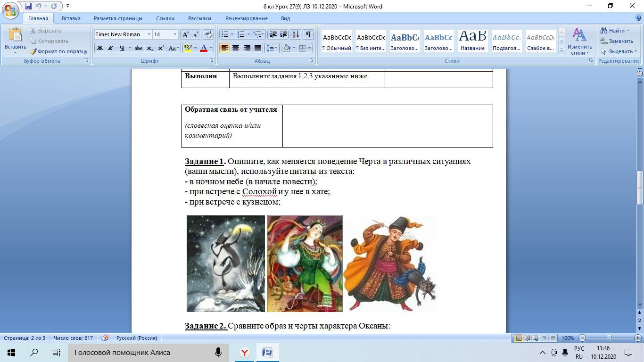The height and width of the screenshot is (362, 644).
Task: Open Заменить replace dialog
Action: click(x=617, y=41)
